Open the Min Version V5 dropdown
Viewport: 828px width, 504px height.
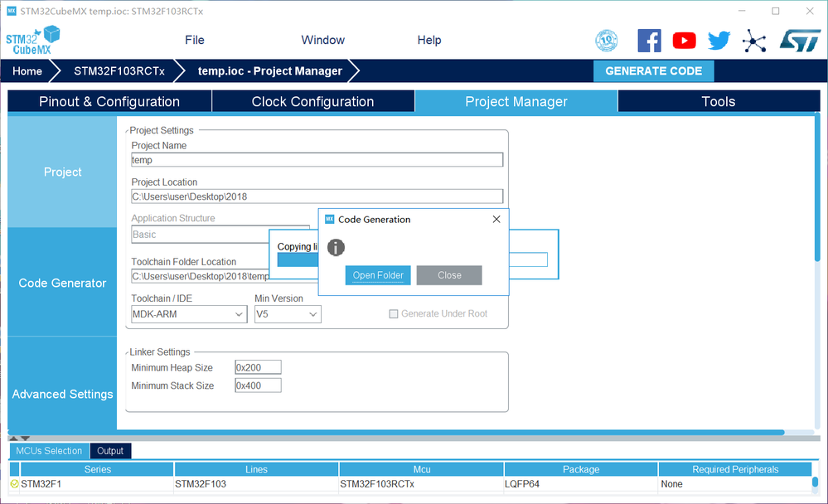(288, 314)
